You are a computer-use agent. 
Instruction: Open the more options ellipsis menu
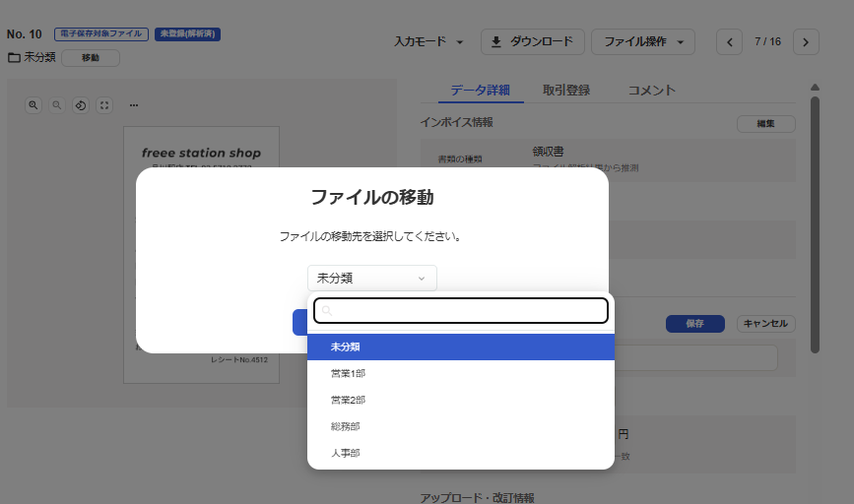(x=133, y=105)
